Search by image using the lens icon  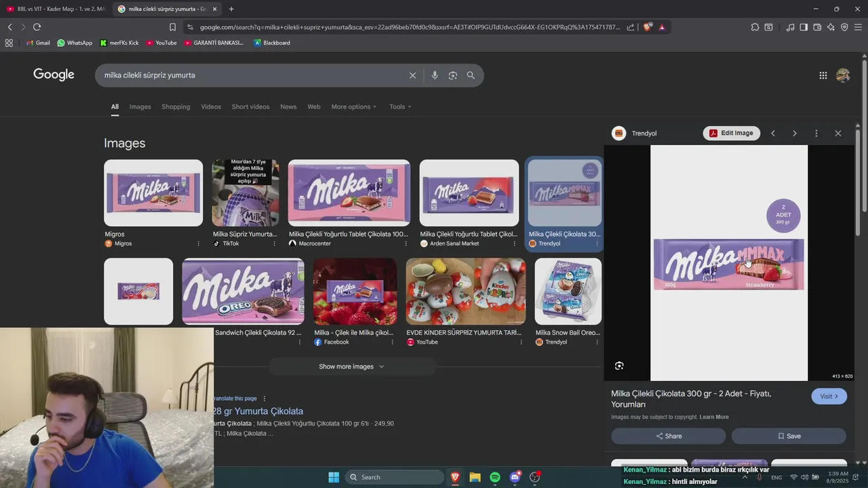453,75
